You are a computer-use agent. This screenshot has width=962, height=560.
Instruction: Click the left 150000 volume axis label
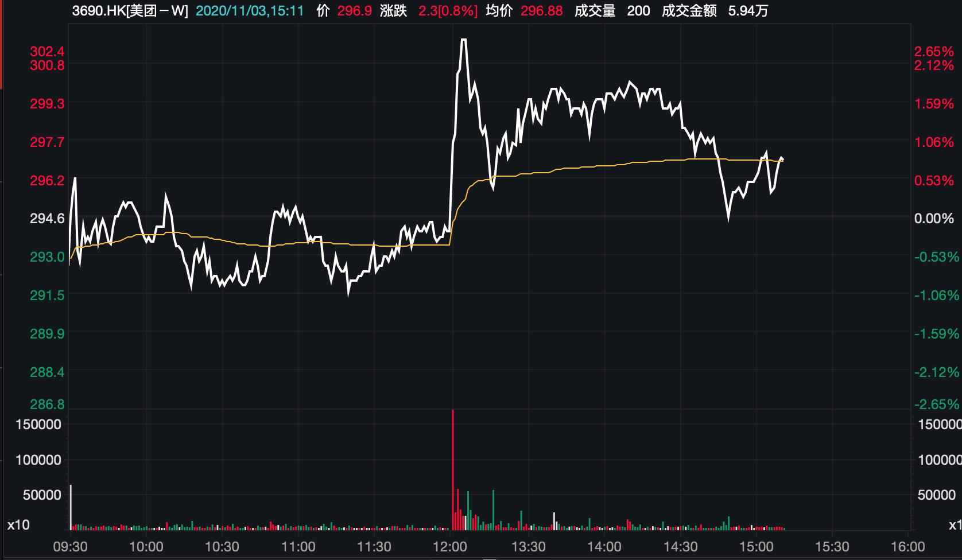pyautogui.click(x=38, y=425)
